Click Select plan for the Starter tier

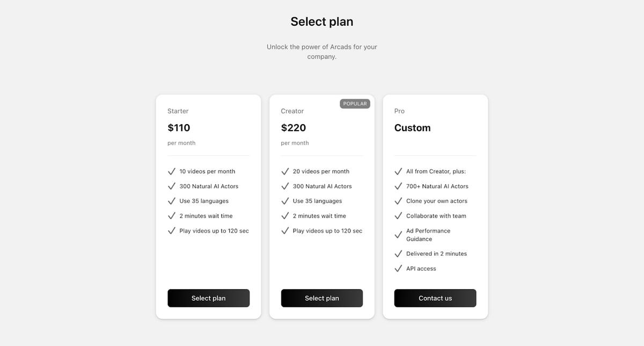point(208,298)
